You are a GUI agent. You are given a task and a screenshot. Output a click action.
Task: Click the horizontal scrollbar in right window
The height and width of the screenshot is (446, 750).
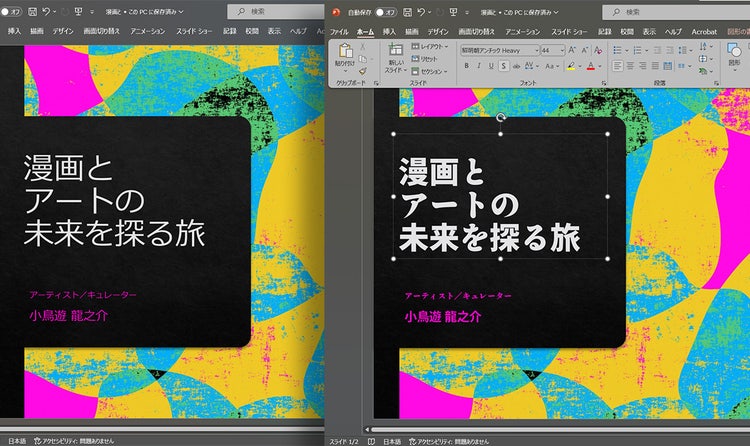pos(560,429)
